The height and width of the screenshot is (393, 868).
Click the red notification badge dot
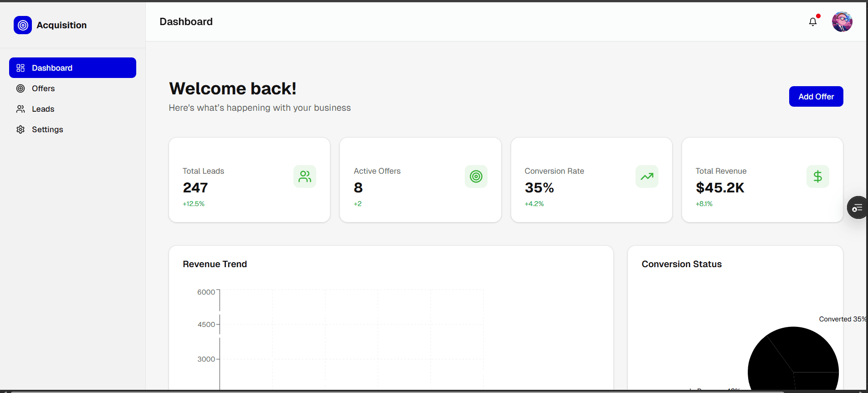pos(818,15)
